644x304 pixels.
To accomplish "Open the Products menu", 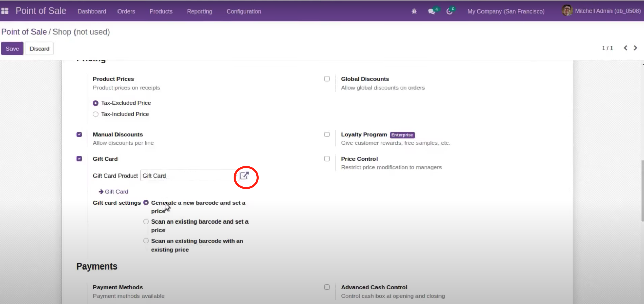I will pyautogui.click(x=161, y=11).
